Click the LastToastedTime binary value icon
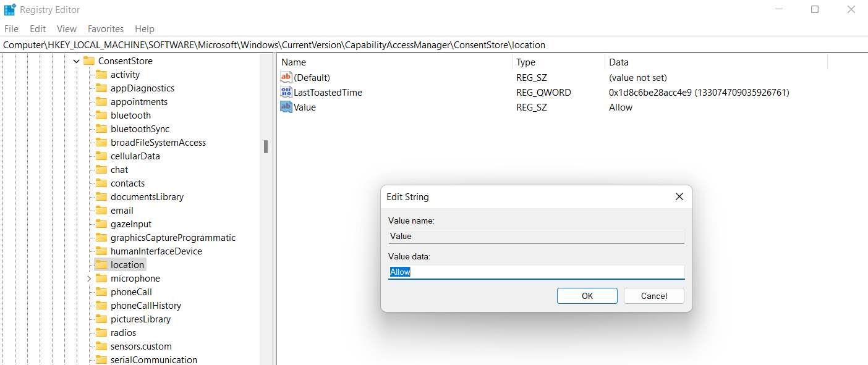Viewport: 868px width, 365px height. [286, 93]
